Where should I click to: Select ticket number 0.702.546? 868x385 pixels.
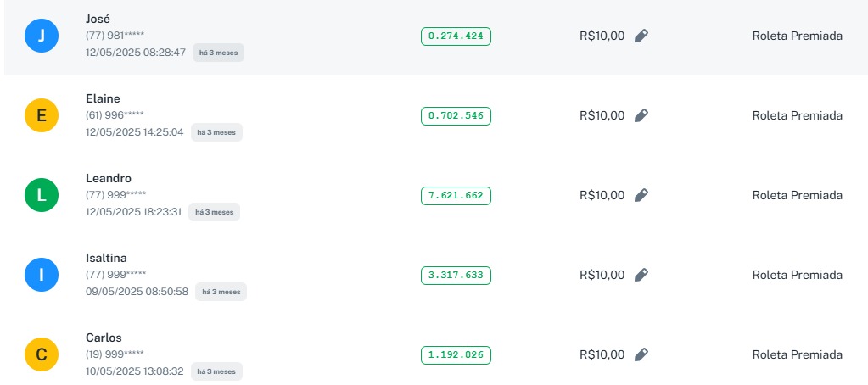pos(456,115)
